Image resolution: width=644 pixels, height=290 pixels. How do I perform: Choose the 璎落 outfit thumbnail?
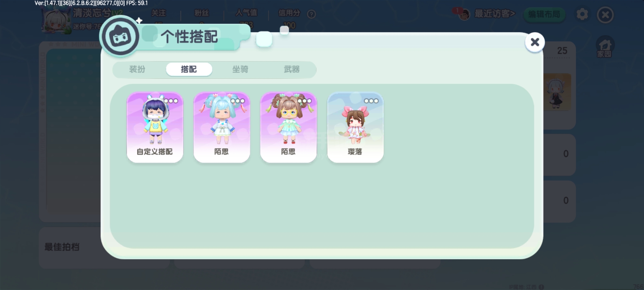pos(355,127)
